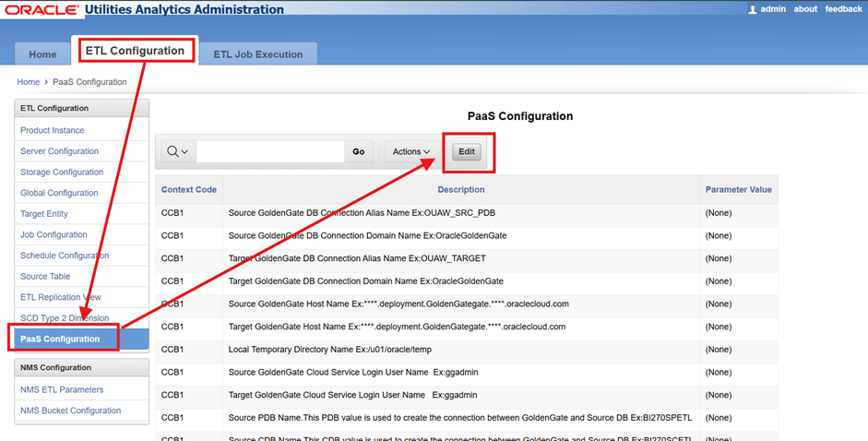Open the search column magnifier dropdown

[178, 151]
